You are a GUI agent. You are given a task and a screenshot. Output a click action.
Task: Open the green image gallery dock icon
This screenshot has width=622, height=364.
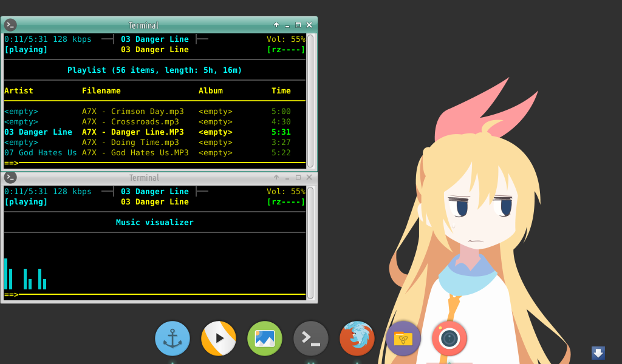tap(264, 339)
